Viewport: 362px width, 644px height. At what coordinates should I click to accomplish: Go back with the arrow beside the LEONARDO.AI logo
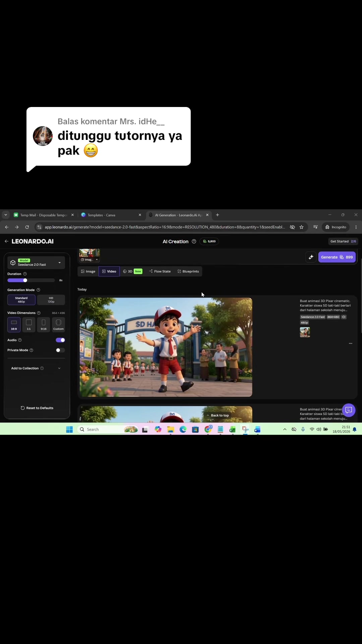[x=6, y=241]
